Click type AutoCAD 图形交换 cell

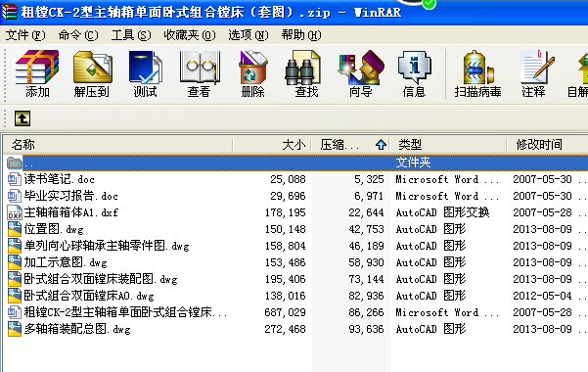pyautogui.click(x=442, y=212)
